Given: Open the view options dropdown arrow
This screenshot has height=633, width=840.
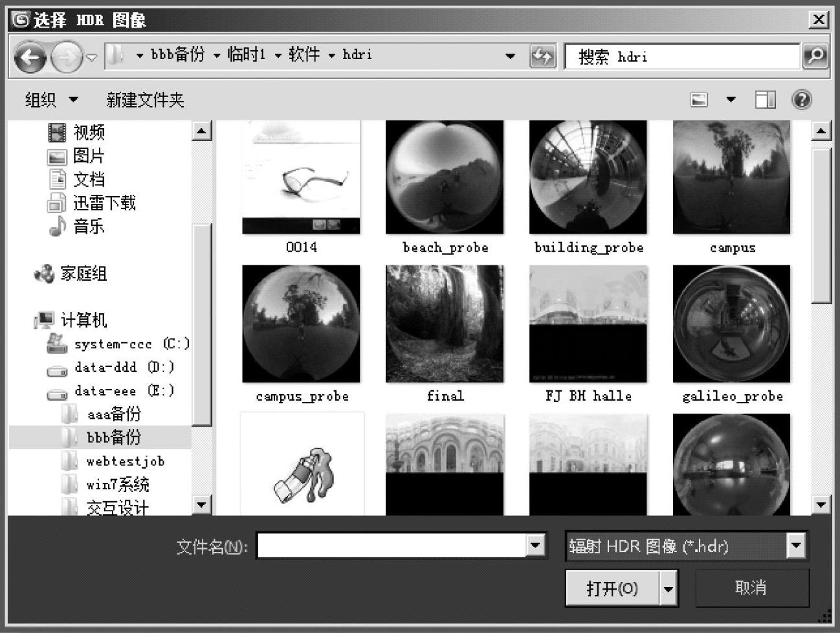Looking at the screenshot, I should pos(731,100).
